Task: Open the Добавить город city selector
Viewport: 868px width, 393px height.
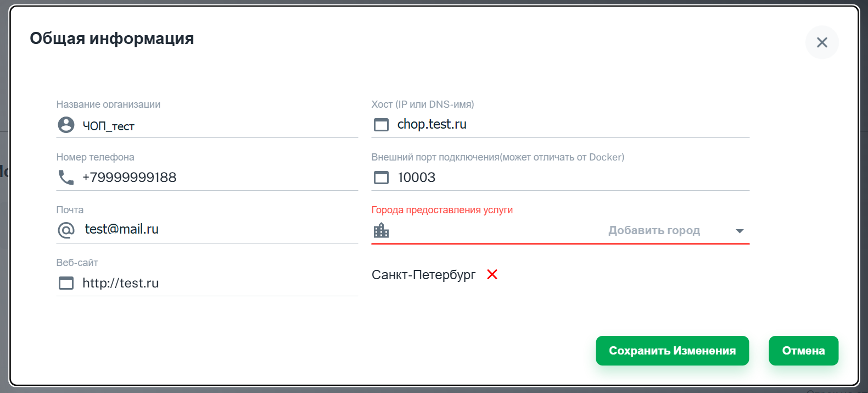Action: (x=653, y=231)
